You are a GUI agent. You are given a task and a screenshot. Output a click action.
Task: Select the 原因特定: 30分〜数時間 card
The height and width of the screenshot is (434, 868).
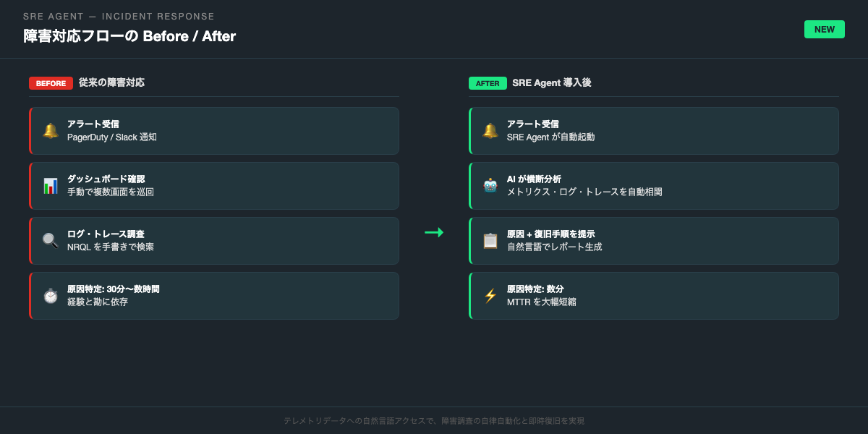pos(214,296)
